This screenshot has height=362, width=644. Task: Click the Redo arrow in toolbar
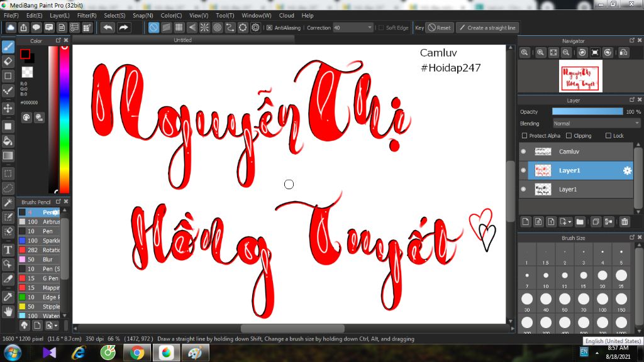123,28
